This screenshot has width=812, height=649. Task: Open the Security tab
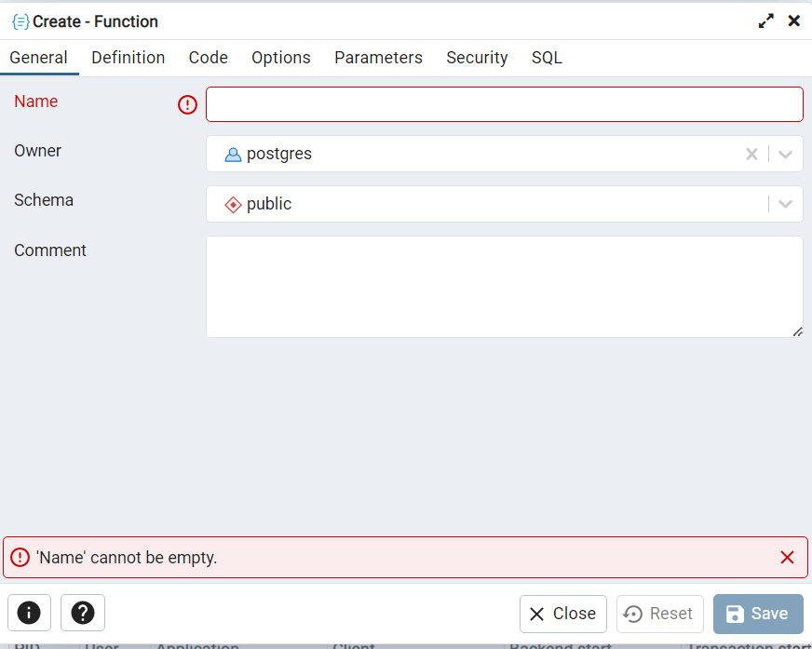click(477, 58)
